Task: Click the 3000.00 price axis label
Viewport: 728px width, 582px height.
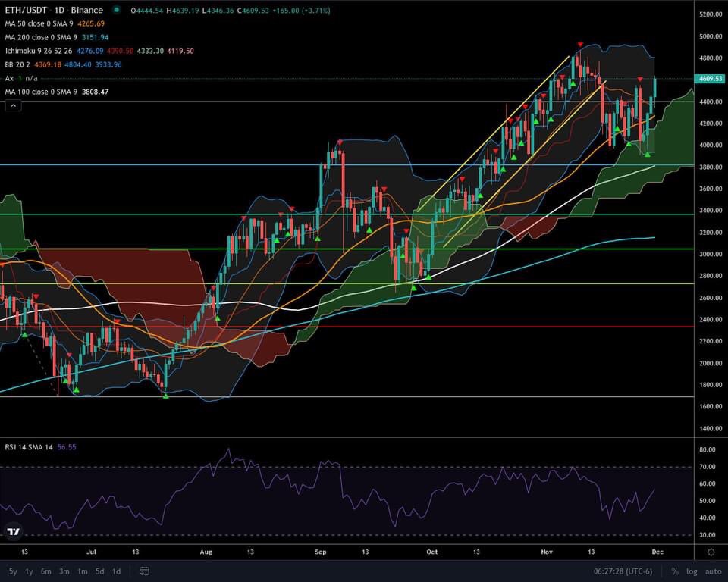Action: point(711,254)
